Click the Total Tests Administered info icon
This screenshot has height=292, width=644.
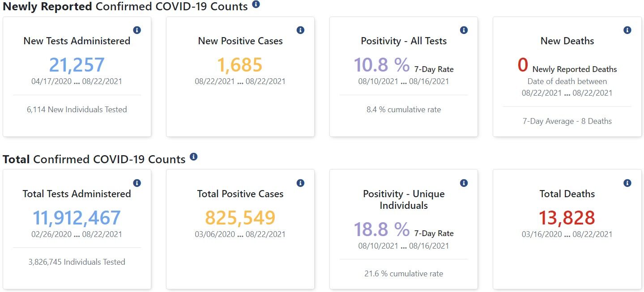[137, 183]
